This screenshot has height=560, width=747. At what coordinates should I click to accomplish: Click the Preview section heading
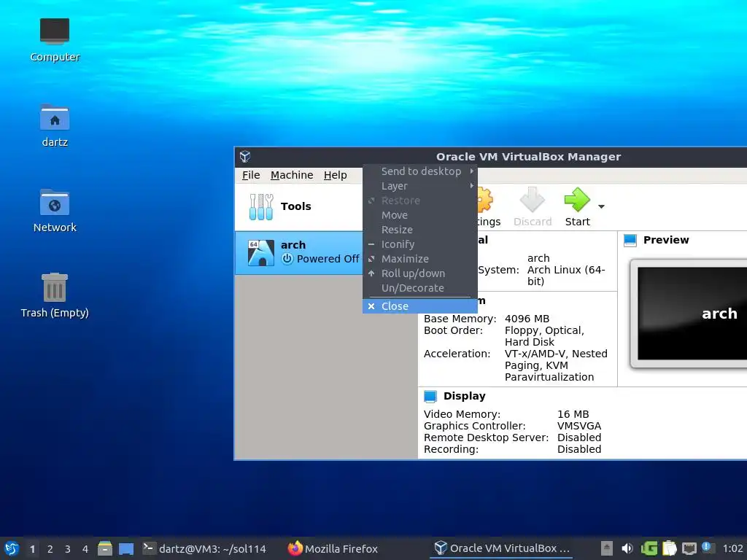coord(666,240)
